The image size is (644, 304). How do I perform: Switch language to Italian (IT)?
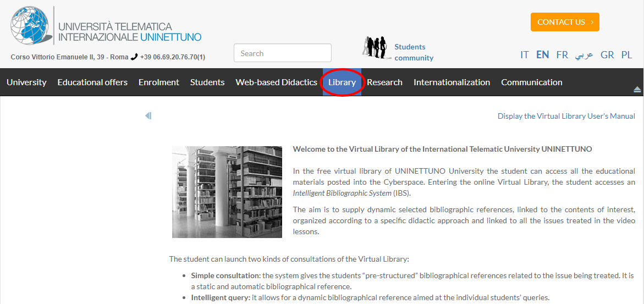click(525, 55)
